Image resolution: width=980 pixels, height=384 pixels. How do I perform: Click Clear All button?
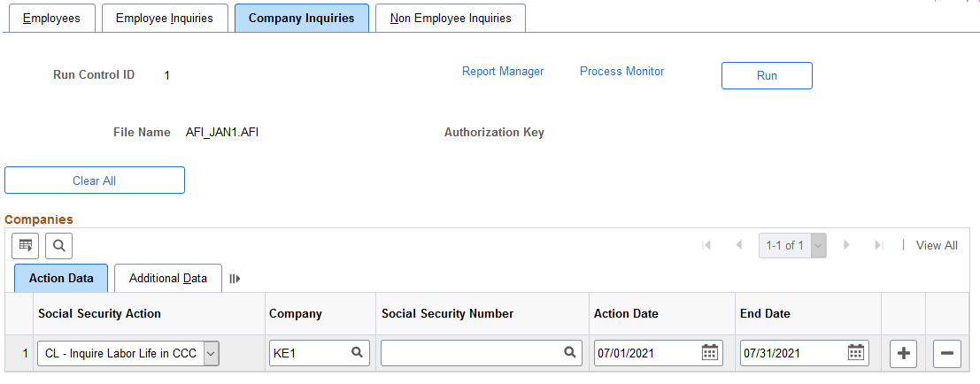95,180
